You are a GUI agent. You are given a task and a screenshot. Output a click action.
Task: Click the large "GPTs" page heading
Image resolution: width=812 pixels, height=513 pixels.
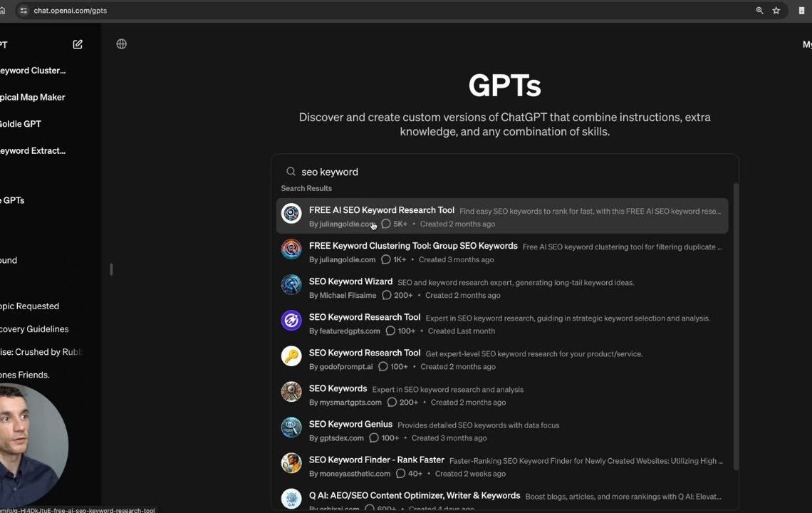pos(505,85)
